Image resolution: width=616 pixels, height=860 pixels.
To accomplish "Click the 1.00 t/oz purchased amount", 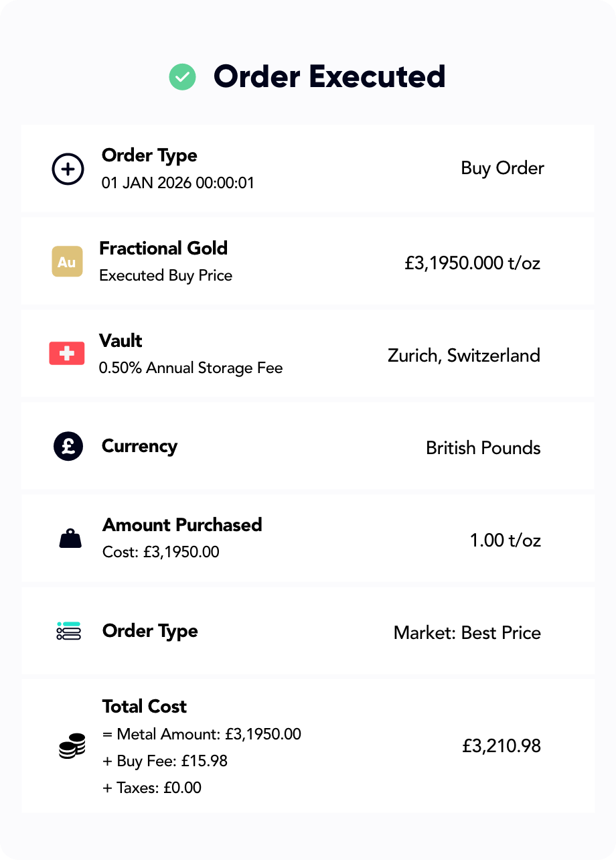I will pos(505,540).
